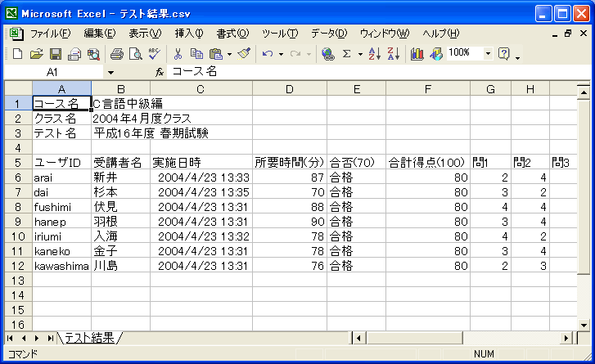Click the Undo arrow icon
595x364 pixels.
tap(268, 54)
